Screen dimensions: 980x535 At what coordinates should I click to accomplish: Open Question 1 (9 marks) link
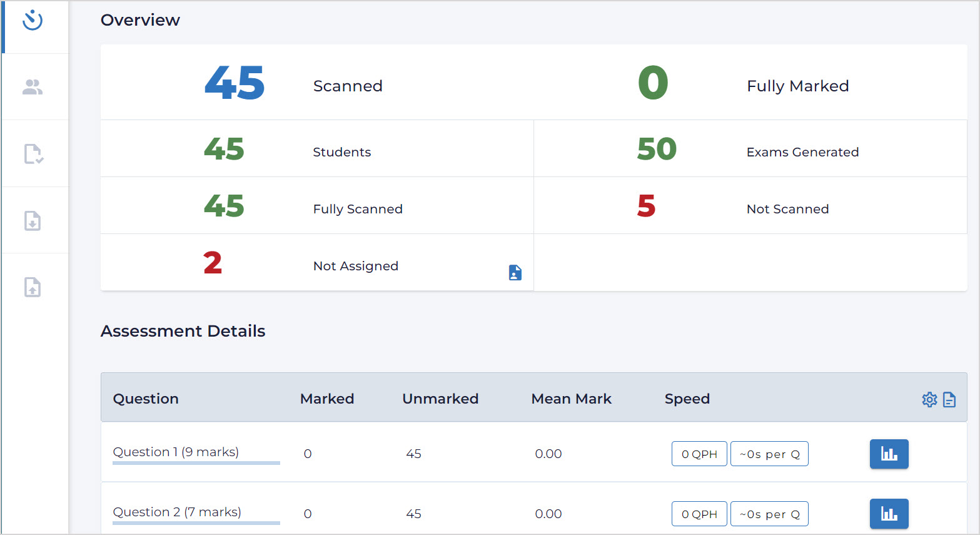point(176,452)
